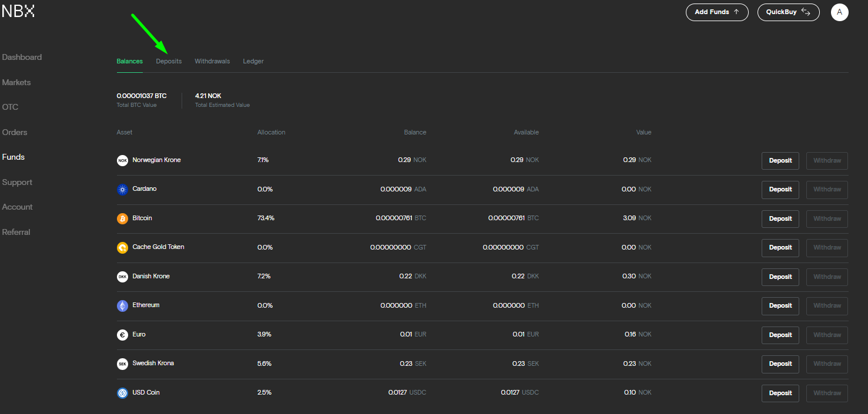Image resolution: width=868 pixels, height=414 pixels.
Task: Click Bitcoin's 73.4% allocation
Action: click(266, 218)
